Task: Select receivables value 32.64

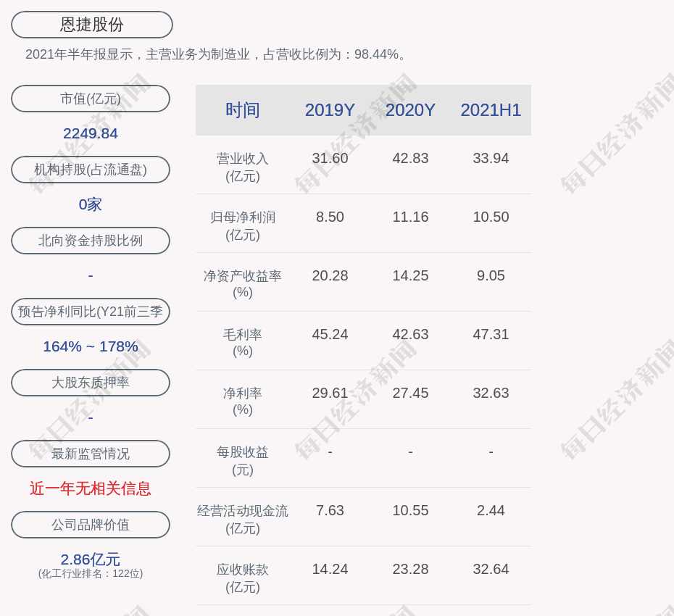Action: click(x=491, y=569)
